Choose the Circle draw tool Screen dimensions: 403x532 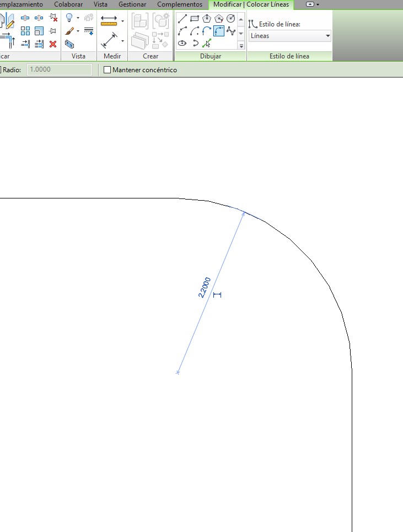coord(231,19)
